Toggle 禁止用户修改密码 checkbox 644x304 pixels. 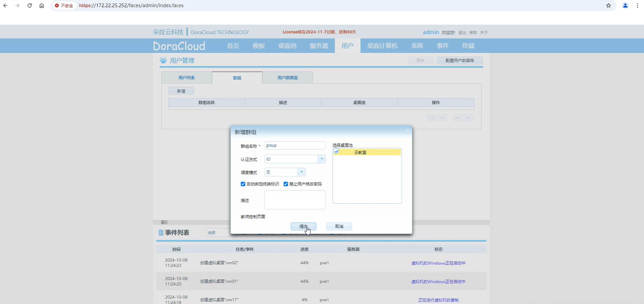tap(286, 184)
